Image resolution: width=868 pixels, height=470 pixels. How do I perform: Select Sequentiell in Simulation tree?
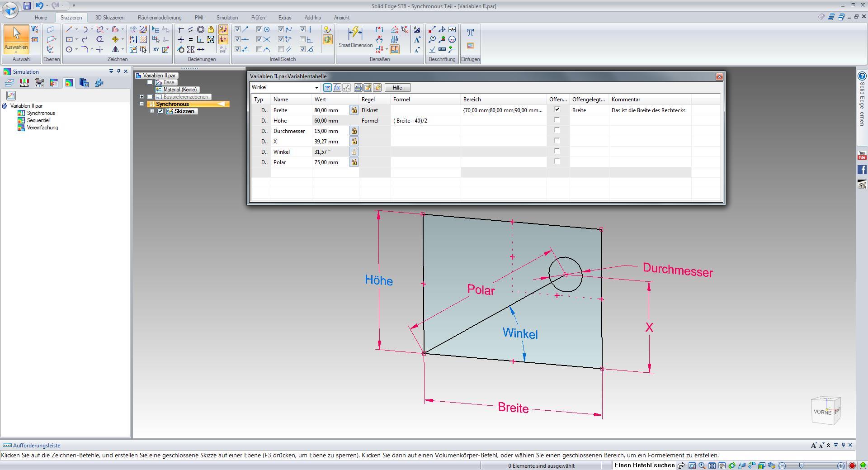pyautogui.click(x=38, y=120)
